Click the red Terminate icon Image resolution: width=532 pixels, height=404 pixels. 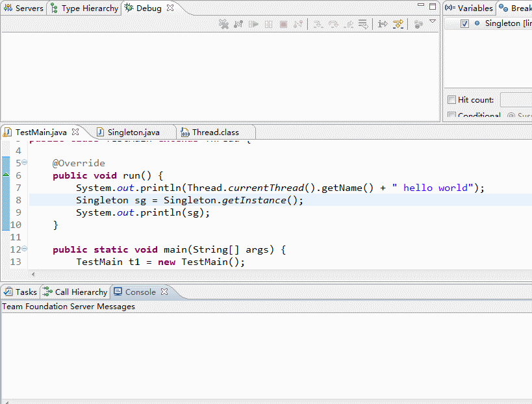pos(283,24)
